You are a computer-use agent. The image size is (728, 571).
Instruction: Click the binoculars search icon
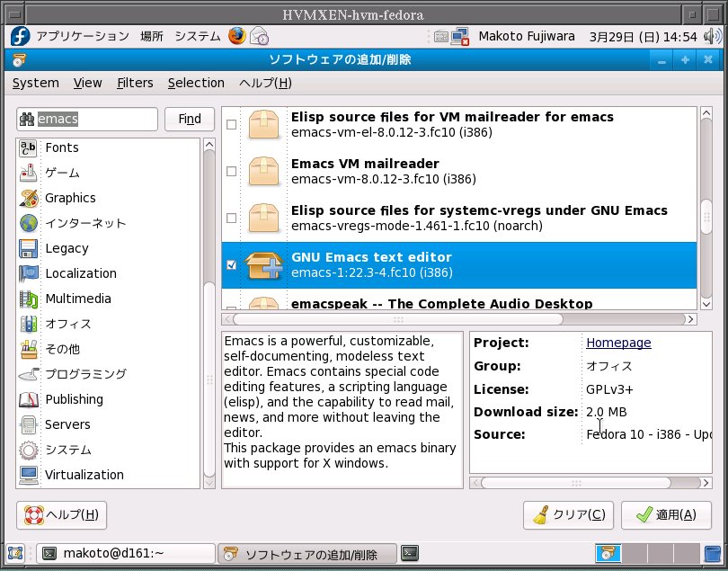(x=27, y=120)
